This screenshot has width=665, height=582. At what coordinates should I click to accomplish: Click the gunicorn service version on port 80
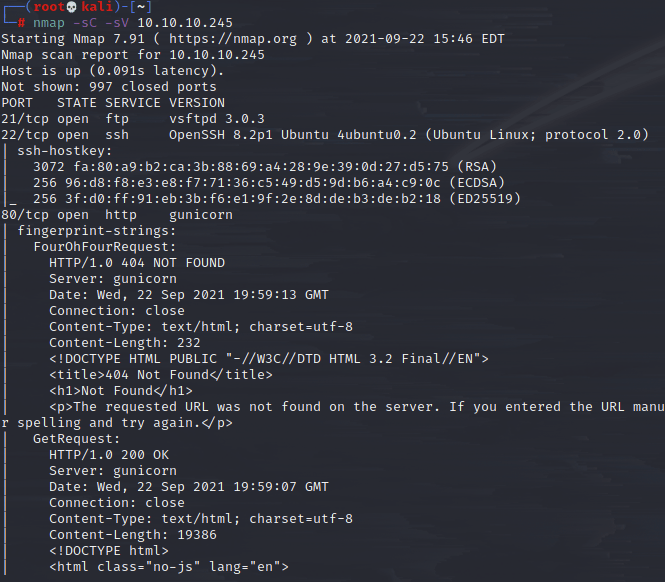pyautogui.click(x=201, y=214)
